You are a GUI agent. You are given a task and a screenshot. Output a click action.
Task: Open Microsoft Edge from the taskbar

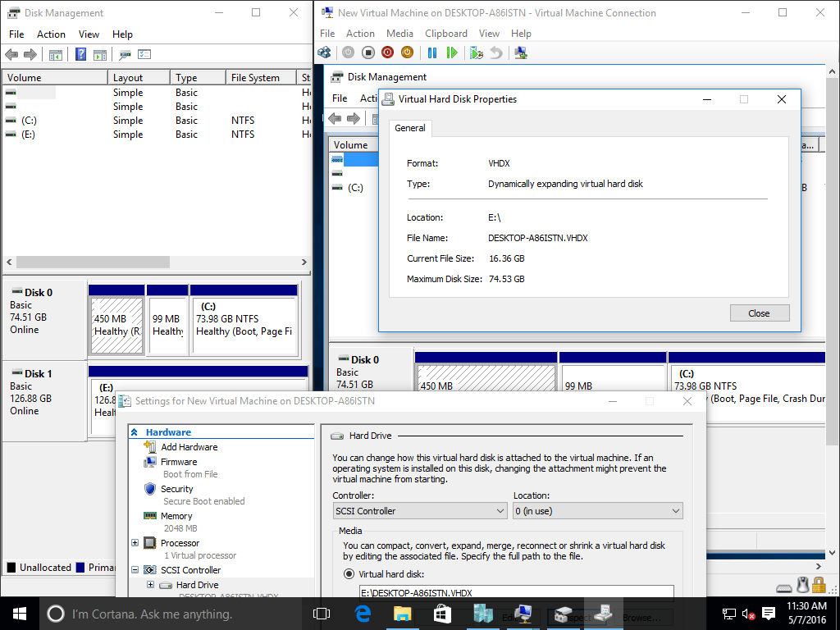point(363,614)
